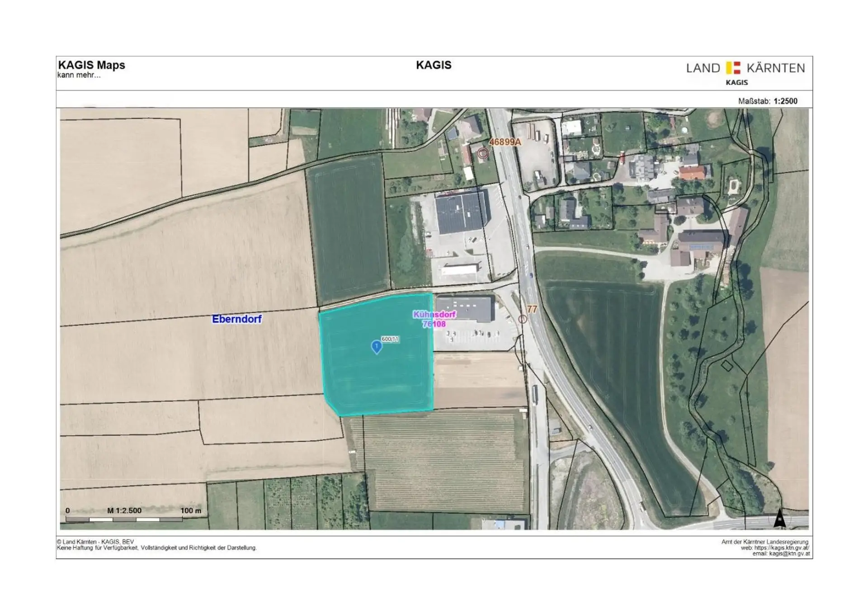This screenshot has width=868, height=614.
Task: Click the M 1:2.500 scale bar label
Action: coord(124,510)
